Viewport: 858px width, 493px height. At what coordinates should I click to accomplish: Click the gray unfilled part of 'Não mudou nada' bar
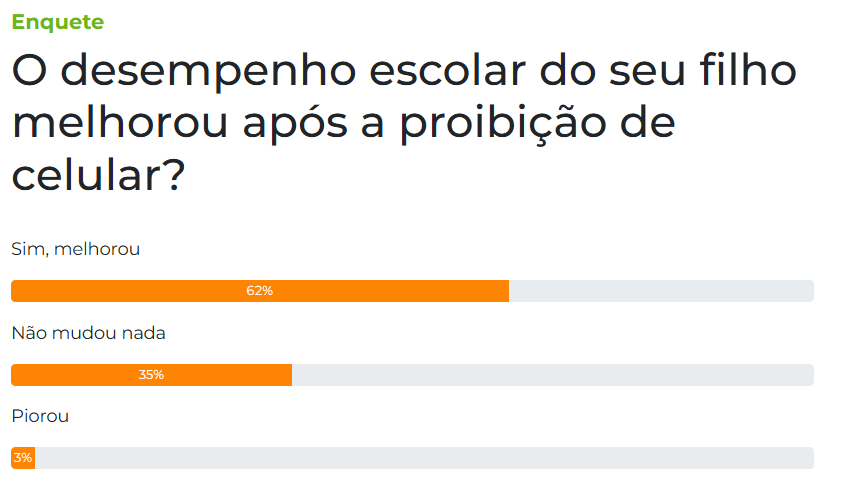point(553,375)
